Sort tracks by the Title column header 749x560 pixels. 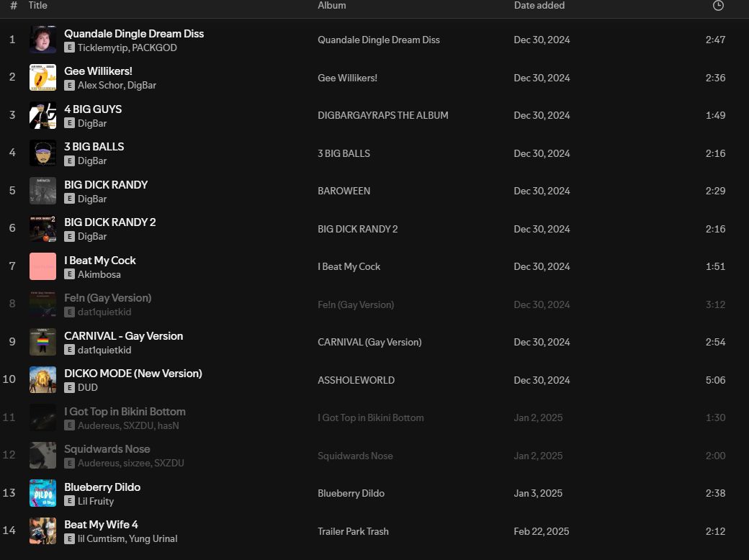tap(37, 6)
